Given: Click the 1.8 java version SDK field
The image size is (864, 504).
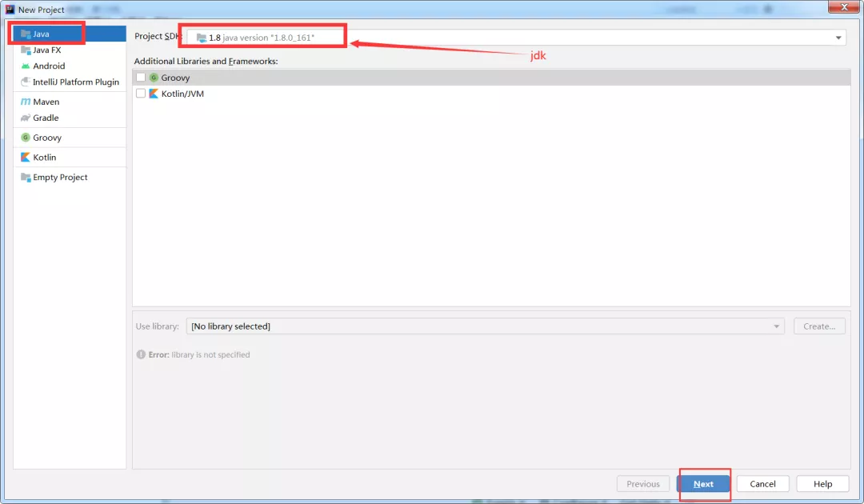Looking at the screenshot, I should click(516, 38).
